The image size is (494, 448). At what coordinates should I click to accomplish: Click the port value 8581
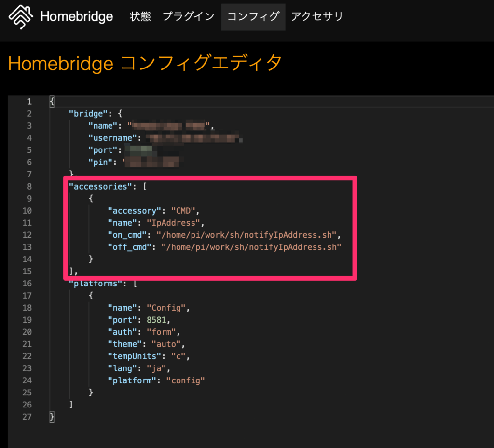(x=156, y=320)
